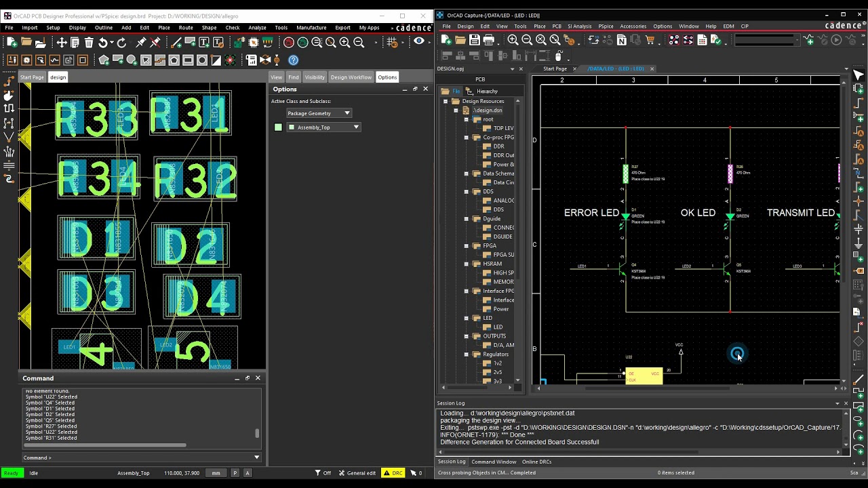
Task: Close the Start Page tab in Capture
Action: (x=574, y=69)
